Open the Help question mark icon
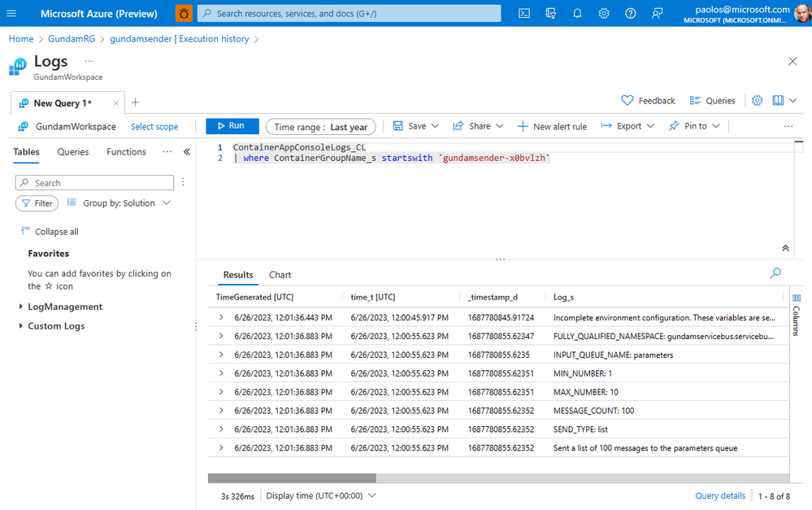Viewport: 812px width, 510px height. pyautogui.click(x=630, y=14)
